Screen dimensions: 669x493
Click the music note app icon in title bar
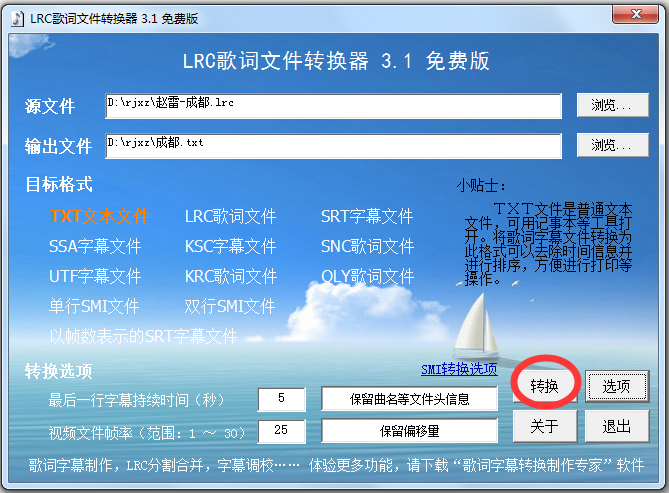17,18
